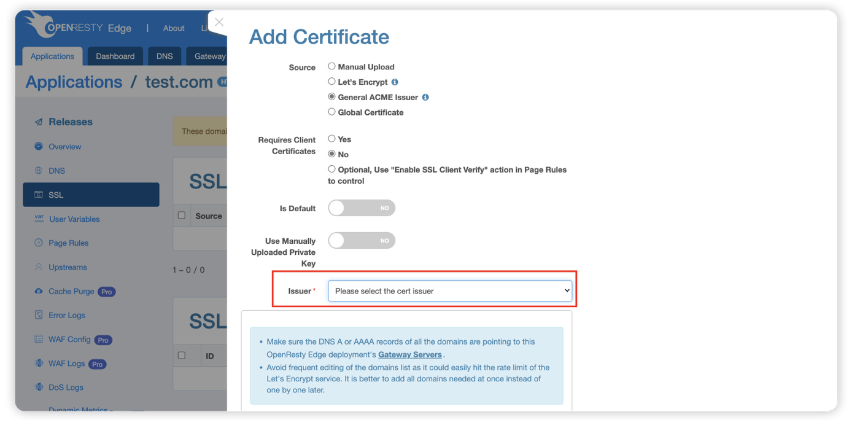Switch to the Dashboard tab
This screenshot has width=868, height=425.
click(x=115, y=56)
